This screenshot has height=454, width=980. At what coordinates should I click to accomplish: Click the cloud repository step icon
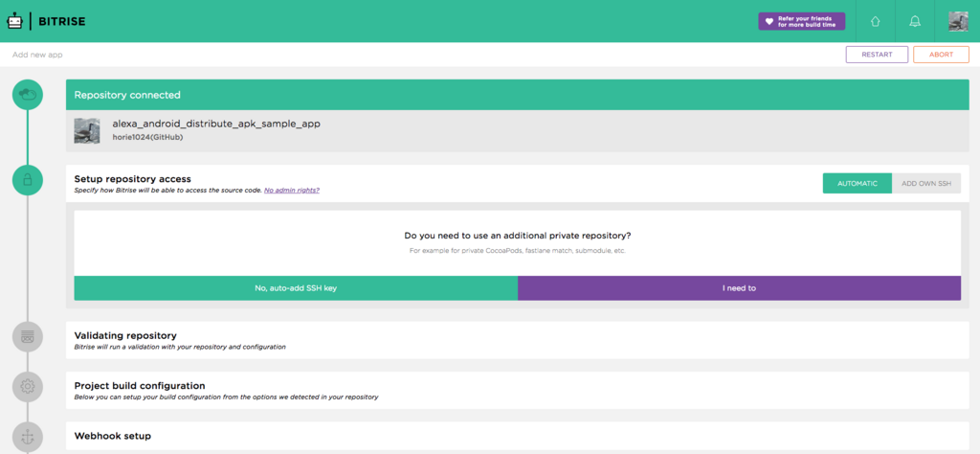tap(28, 95)
